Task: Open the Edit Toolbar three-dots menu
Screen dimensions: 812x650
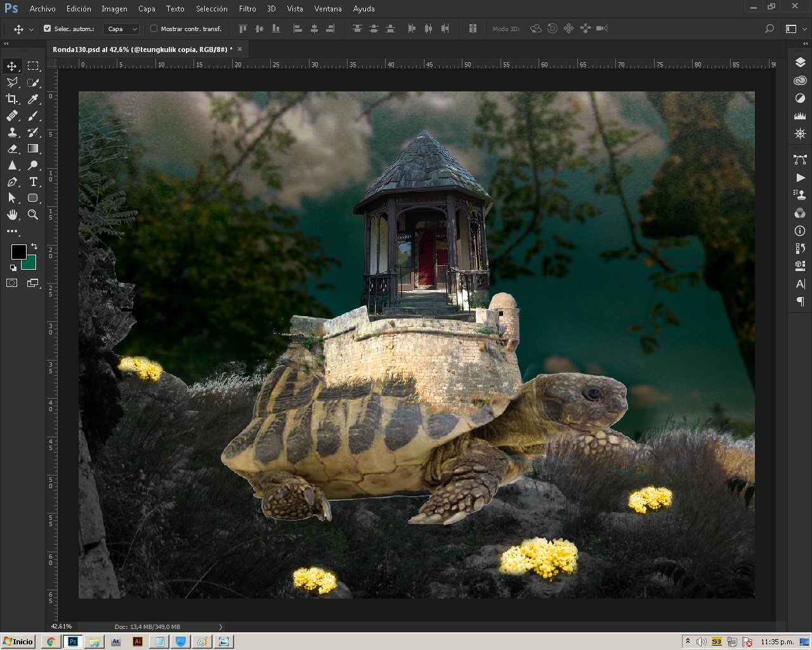Action: coord(12,231)
